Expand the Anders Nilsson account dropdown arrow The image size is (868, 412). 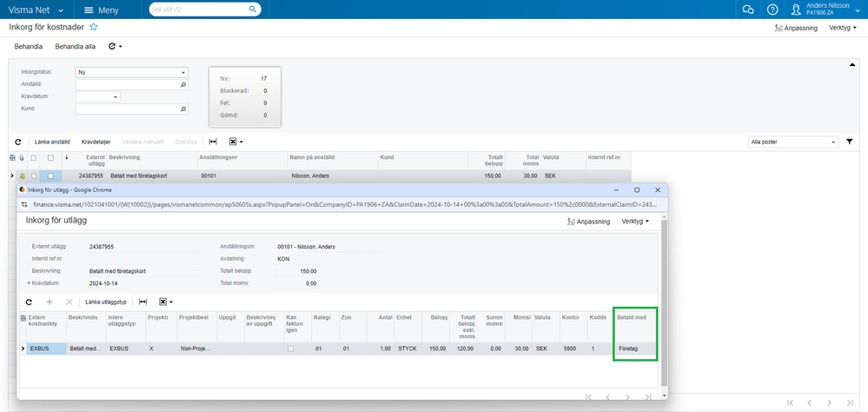click(x=858, y=10)
